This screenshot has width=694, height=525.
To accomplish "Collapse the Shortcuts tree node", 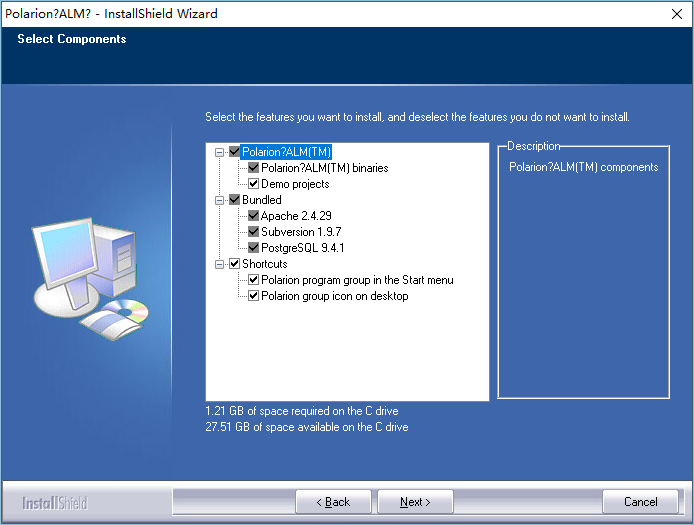I will 219,264.
